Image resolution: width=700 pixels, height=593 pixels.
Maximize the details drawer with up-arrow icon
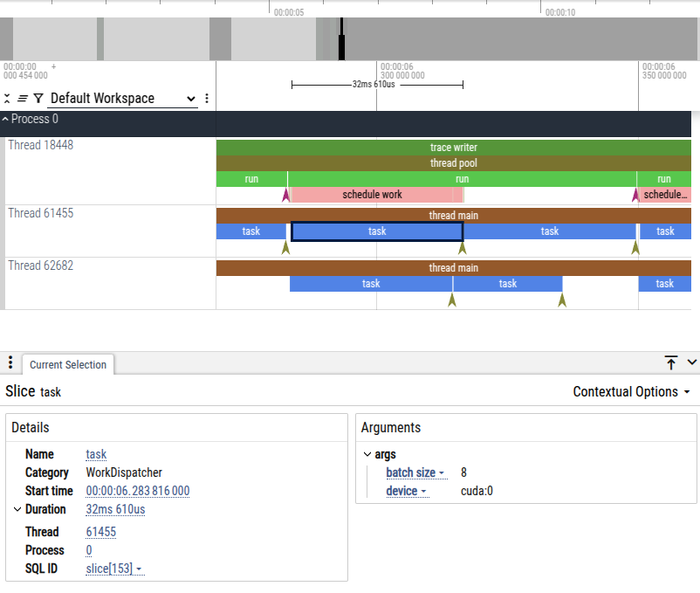click(x=670, y=362)
